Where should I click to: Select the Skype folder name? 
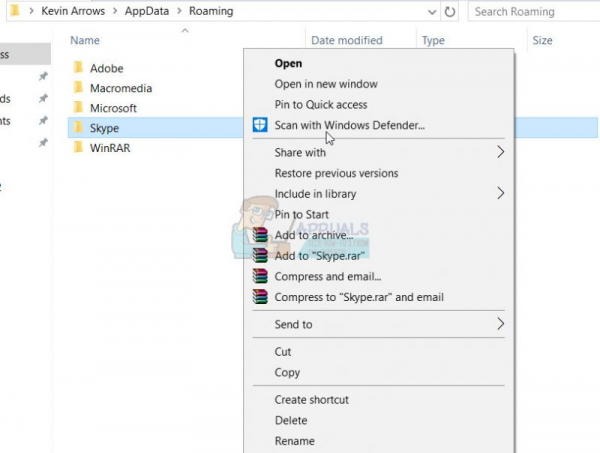click(104, 128)
